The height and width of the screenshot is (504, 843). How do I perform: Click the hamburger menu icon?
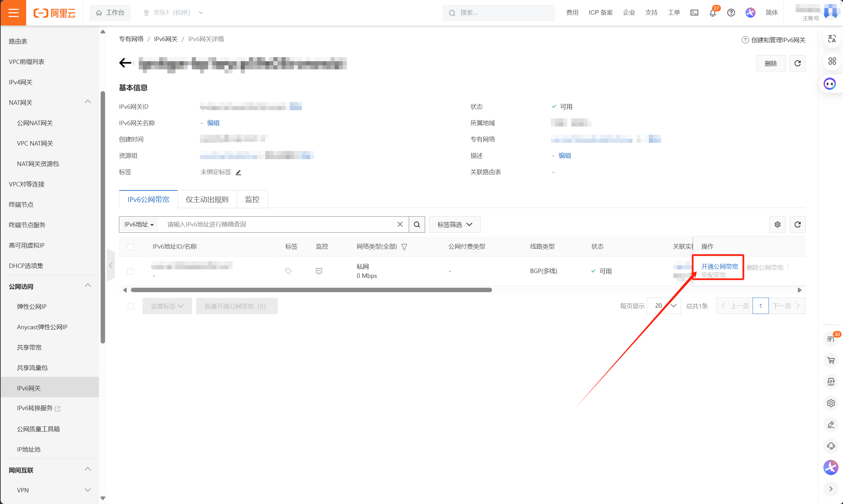click(13, 13)
